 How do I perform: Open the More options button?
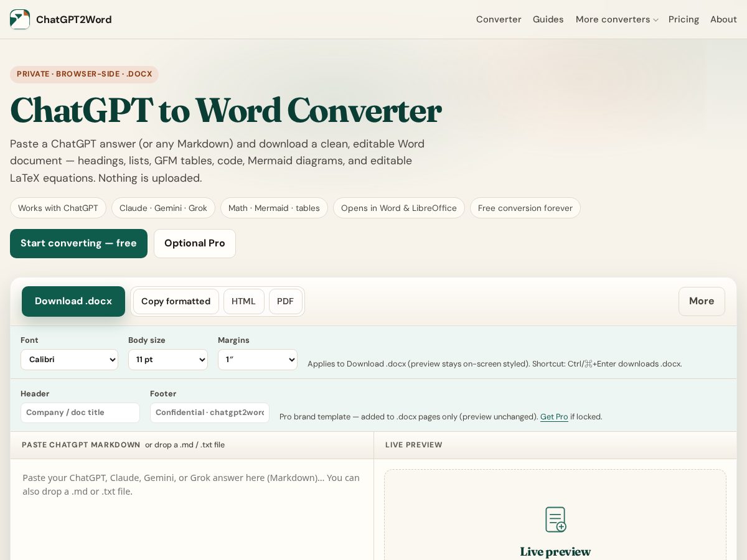[x=702, y=301]
